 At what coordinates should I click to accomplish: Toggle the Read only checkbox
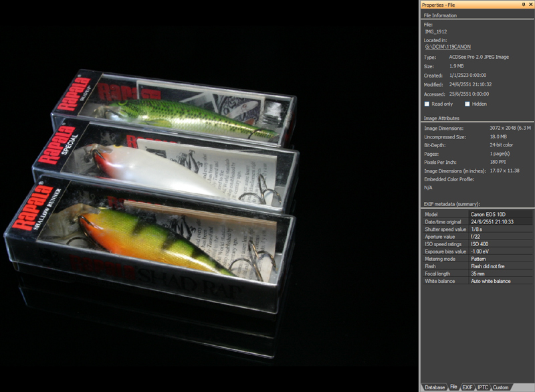click(427, 104)
